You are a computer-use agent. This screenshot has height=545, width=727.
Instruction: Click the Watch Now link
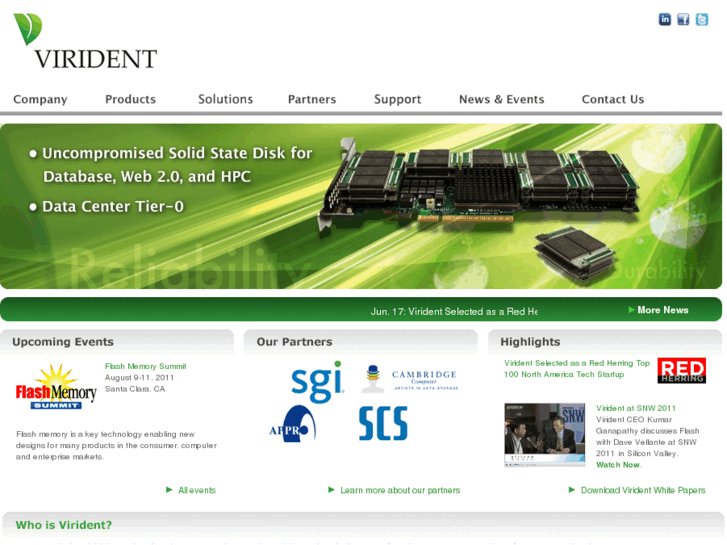(618, 465)
